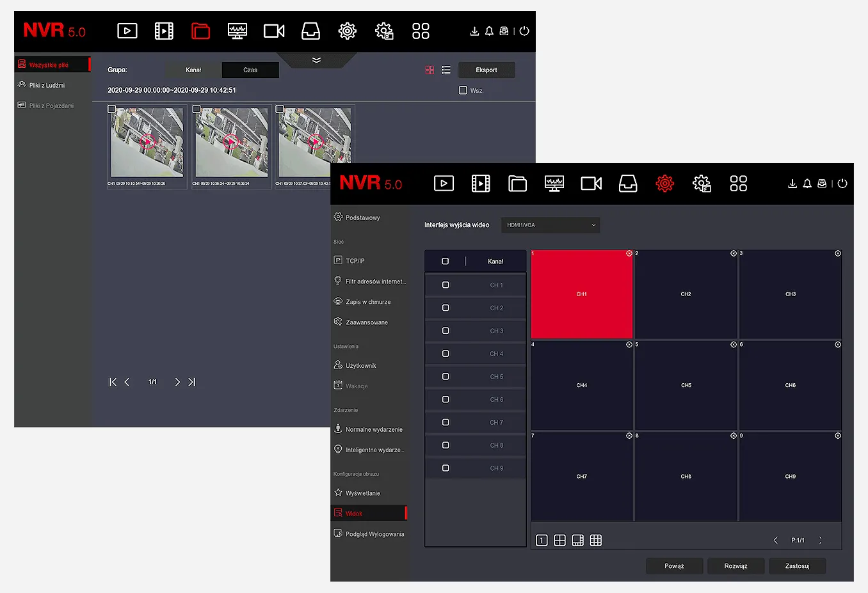Switch to the Kanał grouping tab

193,70
